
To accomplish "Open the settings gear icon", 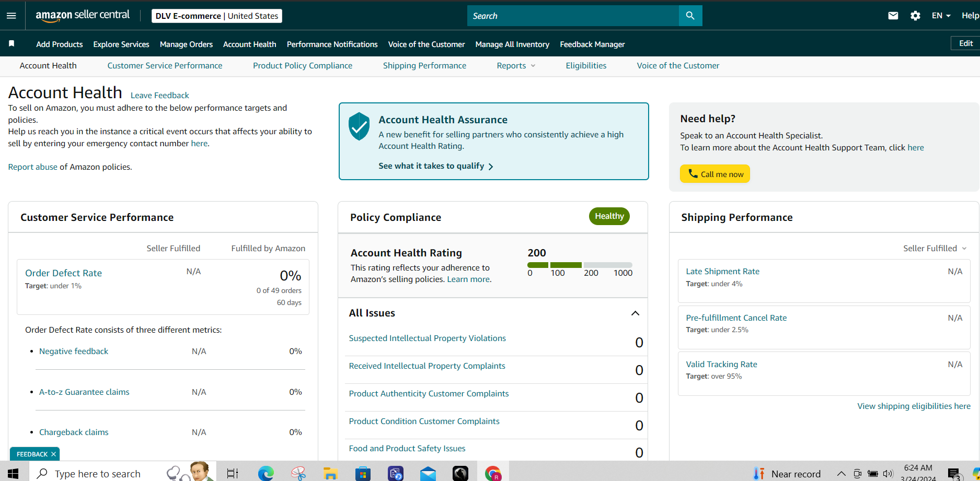I will coord(915,16).
